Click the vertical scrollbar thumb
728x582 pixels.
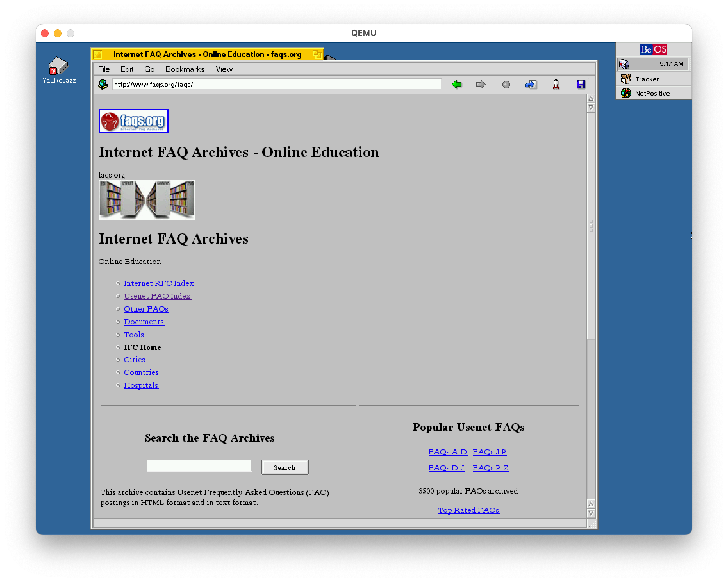tap(591, 226)
